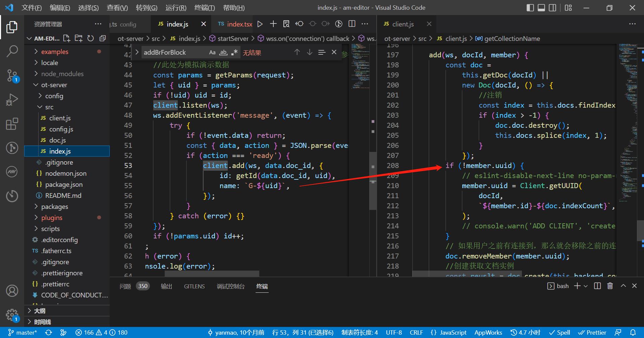644x338 pixels.
Task: Switch to the 问题 problems tab
Action: pos(125,286)
